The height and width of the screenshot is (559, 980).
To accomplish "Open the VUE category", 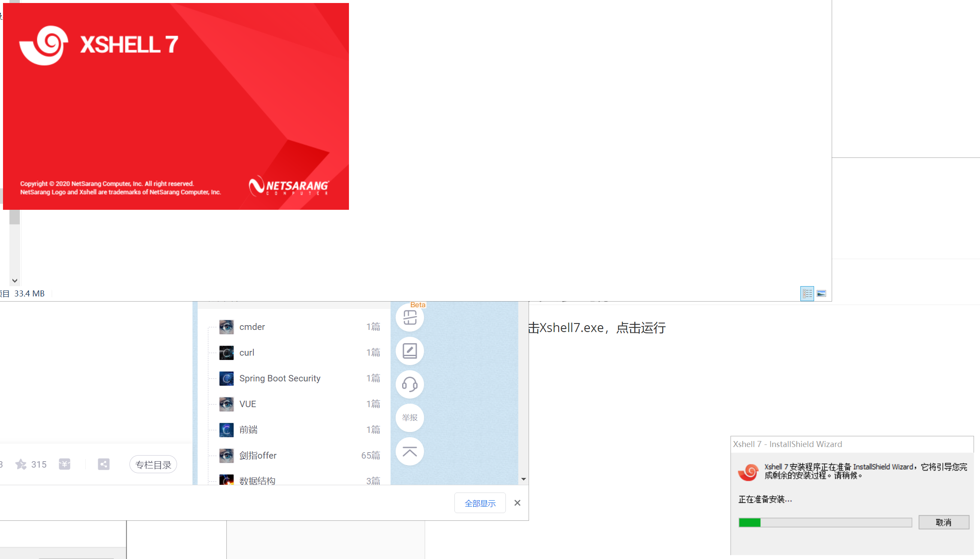I will tap(248, 404).
